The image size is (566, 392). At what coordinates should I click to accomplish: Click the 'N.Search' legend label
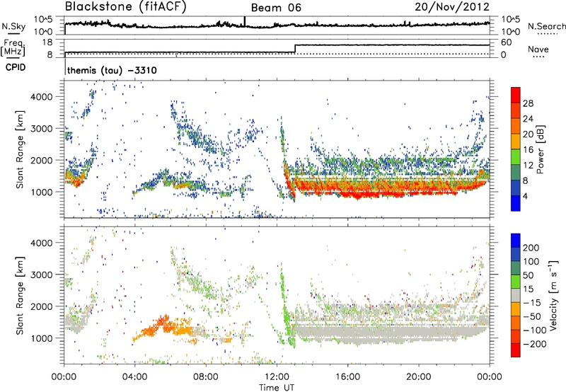tap(546, 26)
